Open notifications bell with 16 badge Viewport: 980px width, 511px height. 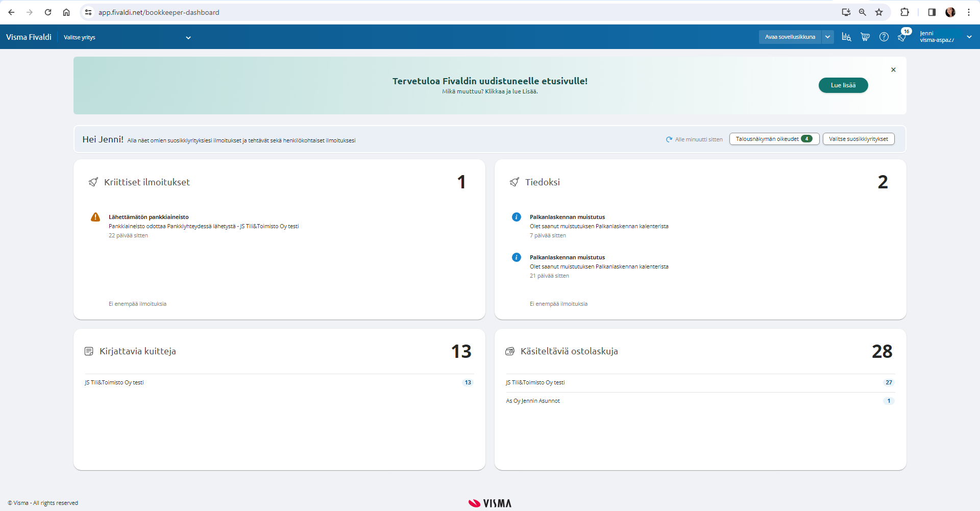902,37
